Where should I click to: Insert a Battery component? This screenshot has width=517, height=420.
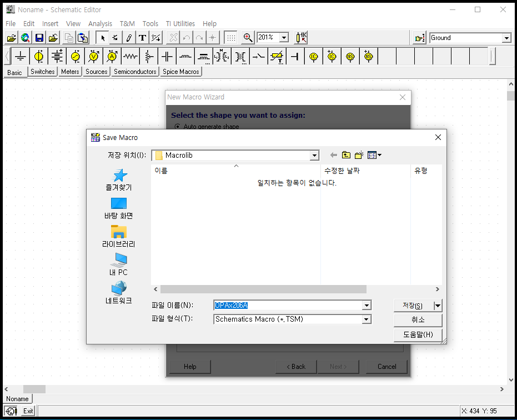point(57,57)
